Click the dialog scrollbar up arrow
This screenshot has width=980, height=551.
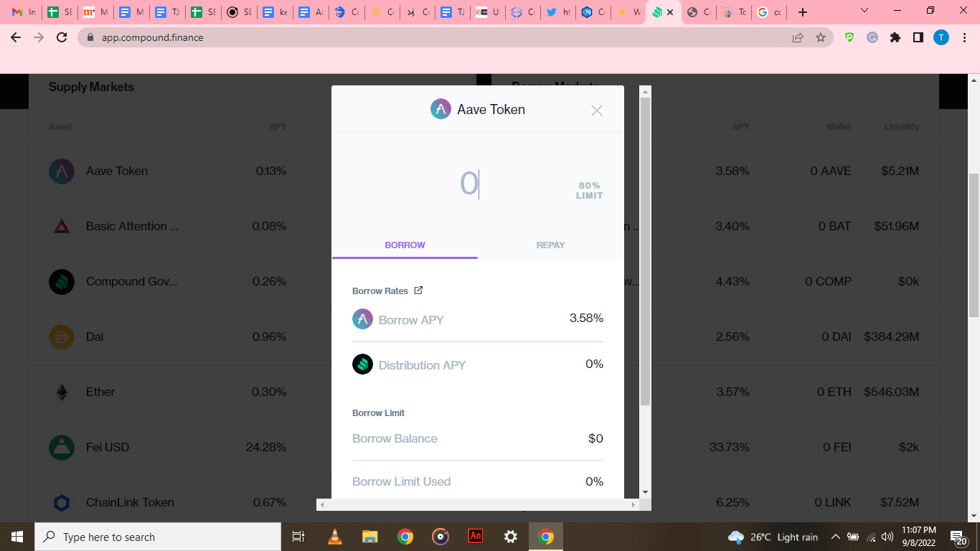tap(645, 92)
